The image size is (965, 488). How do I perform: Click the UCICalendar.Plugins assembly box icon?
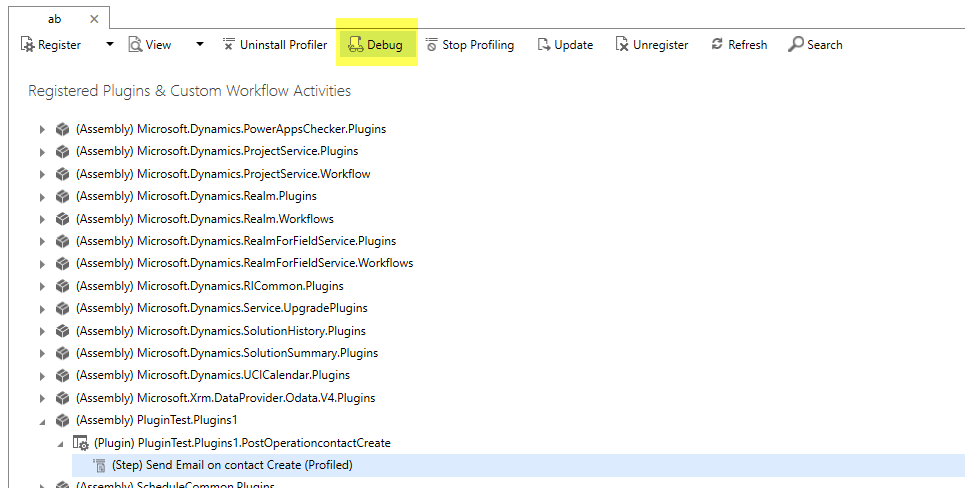click(62, 375)
